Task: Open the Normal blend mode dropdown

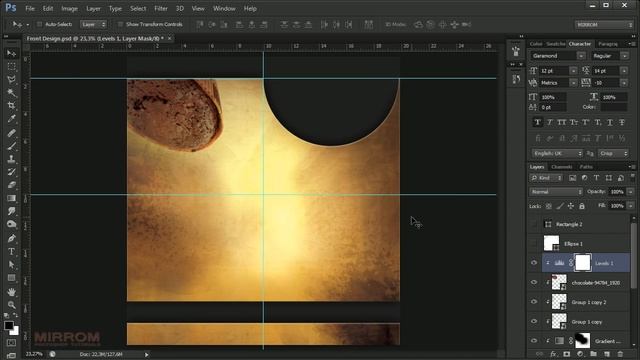Action: coord(556,192)
